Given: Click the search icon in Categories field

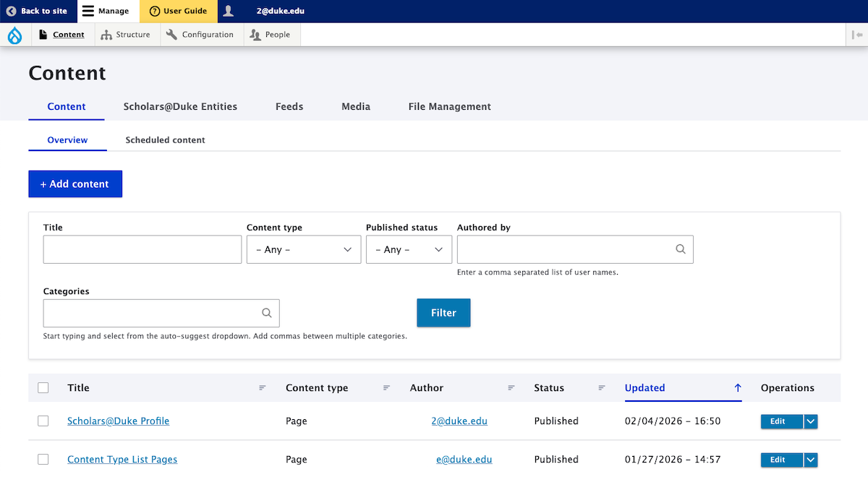Looking at the screenshot, I should (x=266, y=313).
